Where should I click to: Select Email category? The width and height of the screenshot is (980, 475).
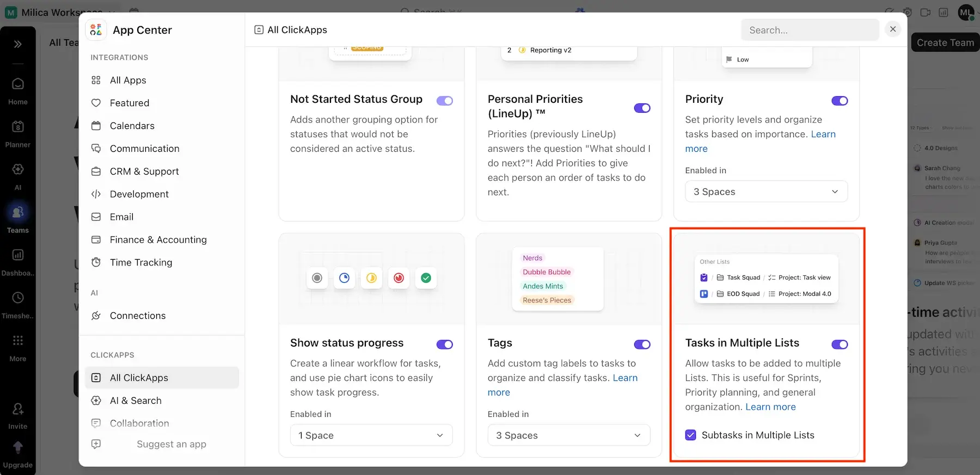(162, 217)
